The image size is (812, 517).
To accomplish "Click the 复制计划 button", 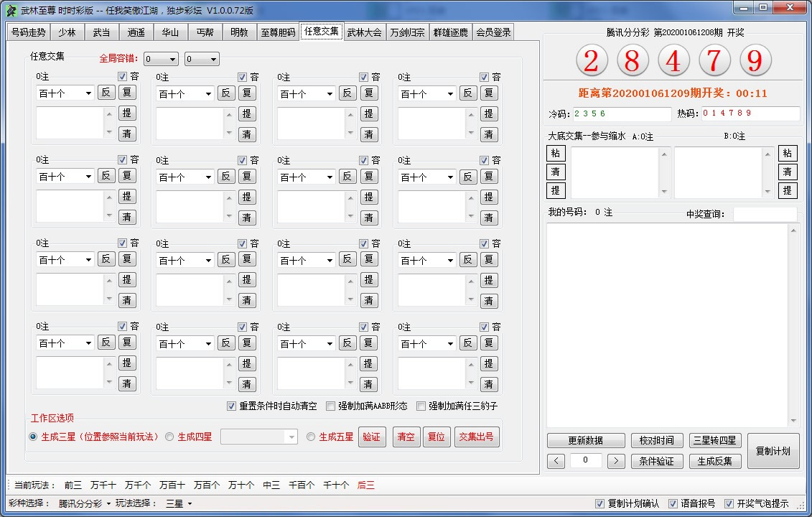I will 773,451.
